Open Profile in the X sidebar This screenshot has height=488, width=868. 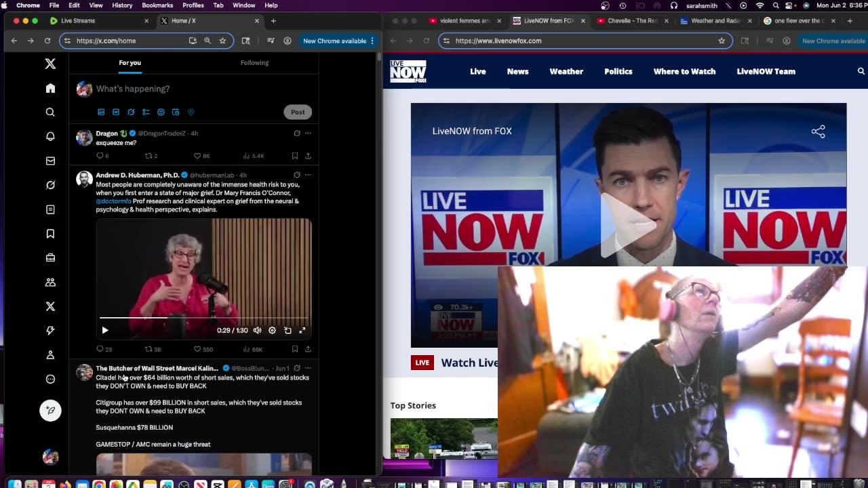click(50, 355)
